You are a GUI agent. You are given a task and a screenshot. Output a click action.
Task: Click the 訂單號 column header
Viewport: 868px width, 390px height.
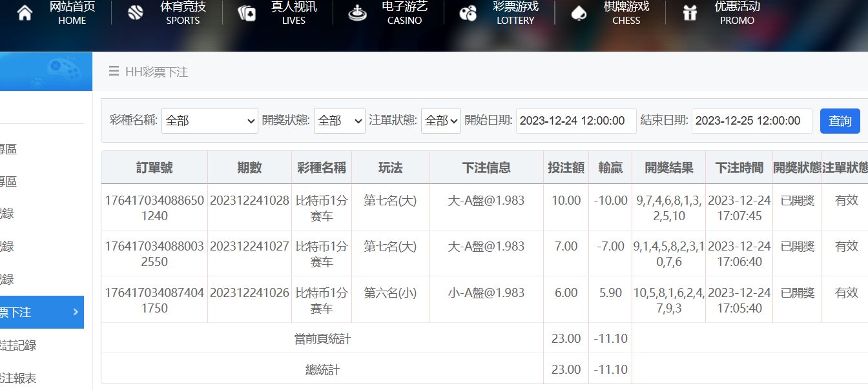click(154, 168)
